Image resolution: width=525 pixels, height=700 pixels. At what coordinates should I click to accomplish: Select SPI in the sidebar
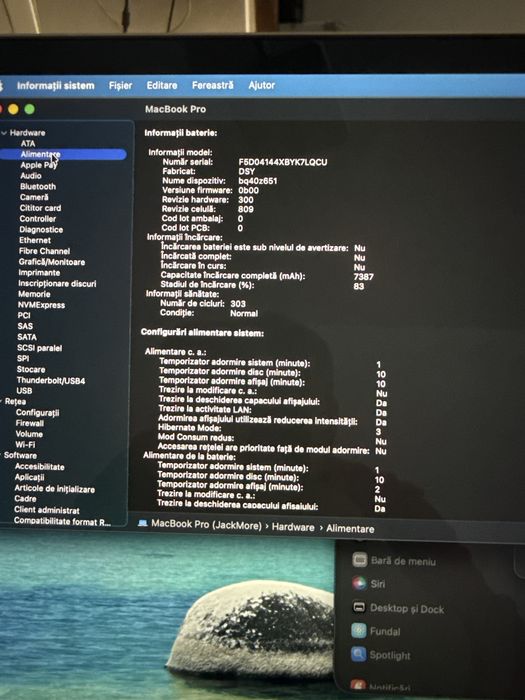click(x=23, y=358)
